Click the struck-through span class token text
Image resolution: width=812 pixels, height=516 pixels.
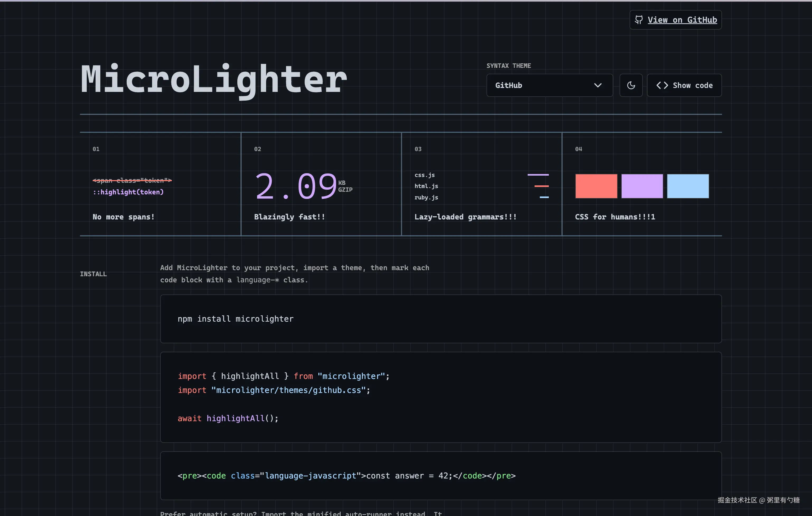point(132,180)
